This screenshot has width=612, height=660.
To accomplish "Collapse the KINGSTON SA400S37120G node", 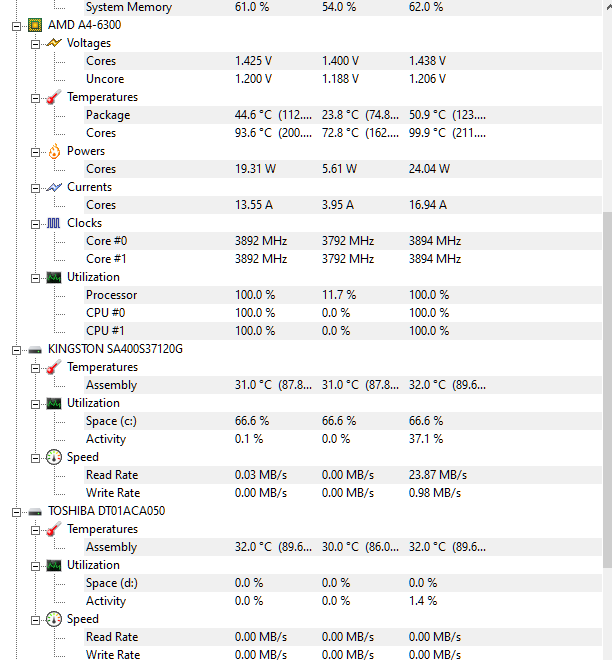I will tap(16, 350).
